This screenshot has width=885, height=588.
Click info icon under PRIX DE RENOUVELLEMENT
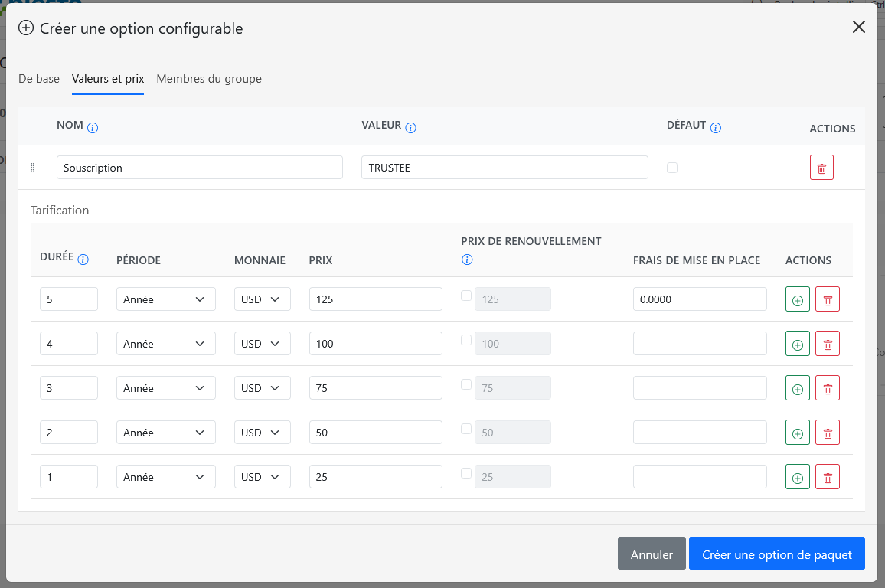click(467, 260)
